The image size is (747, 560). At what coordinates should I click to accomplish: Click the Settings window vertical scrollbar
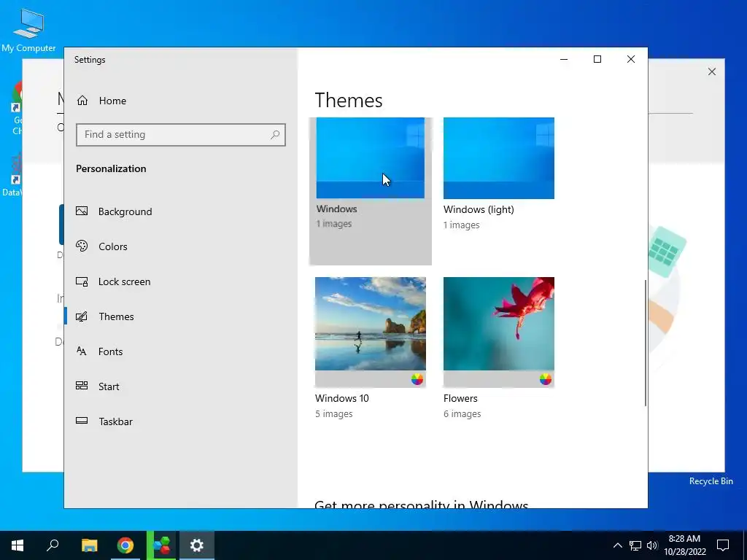[646, 343]
